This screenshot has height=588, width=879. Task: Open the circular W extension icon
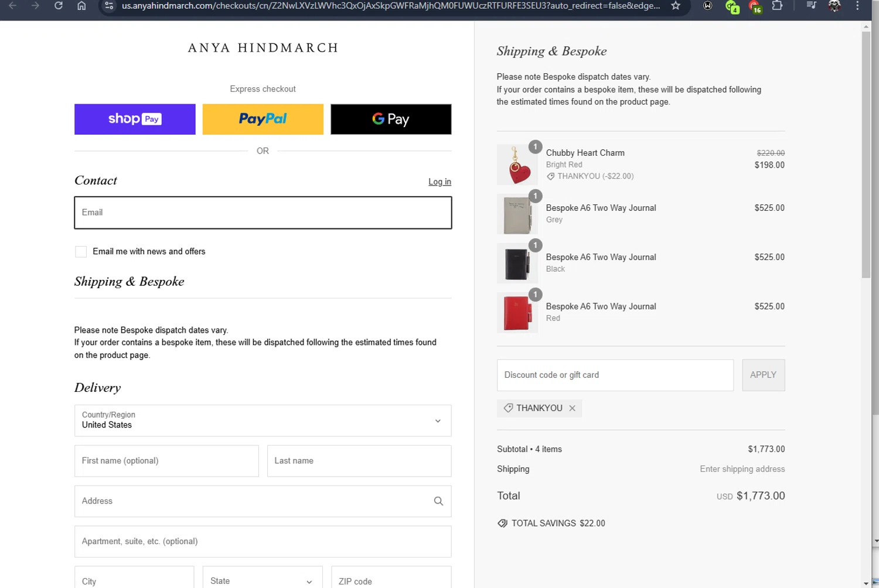click(x=708, y=6)
